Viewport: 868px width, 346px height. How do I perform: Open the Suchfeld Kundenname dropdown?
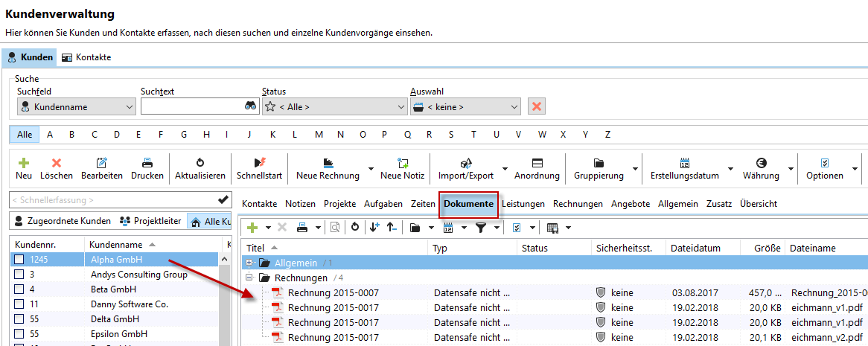[x=76, y=106]
